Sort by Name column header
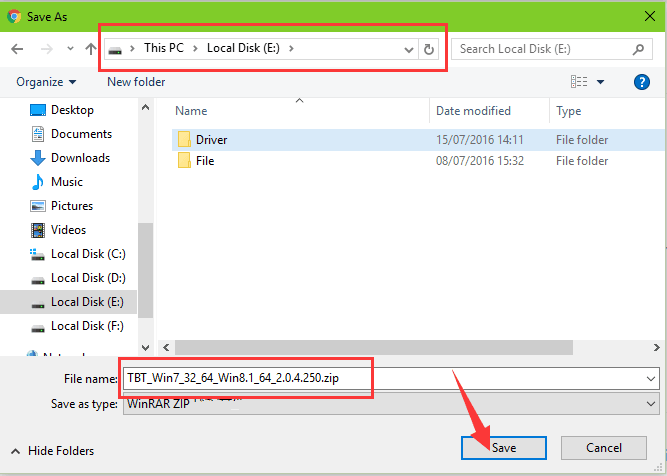 pyautogui.click(x=191, y=111)
